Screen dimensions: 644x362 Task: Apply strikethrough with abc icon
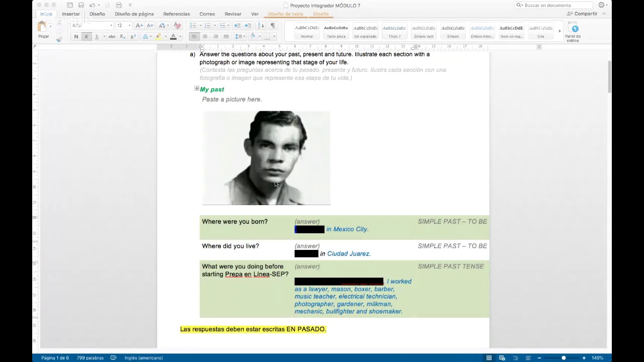(x=112, y=37)
